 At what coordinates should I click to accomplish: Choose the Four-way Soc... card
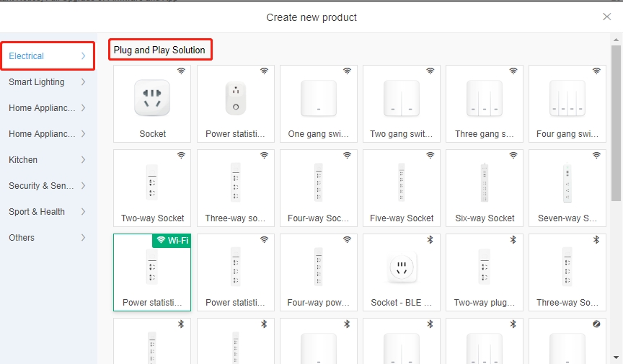point(319,188)
